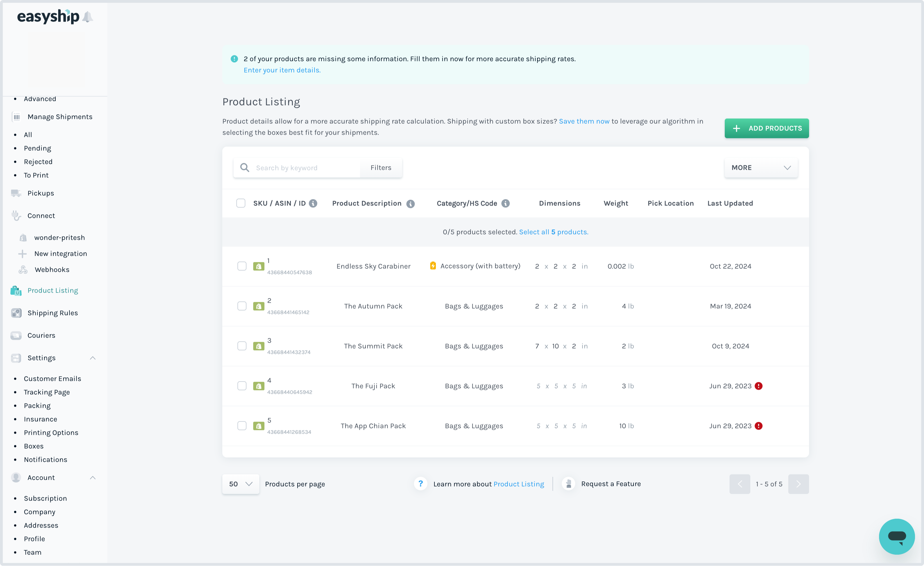Screen dimensions: 924x566
Task: Click the Enter your item details link
Action: [282, 70]
